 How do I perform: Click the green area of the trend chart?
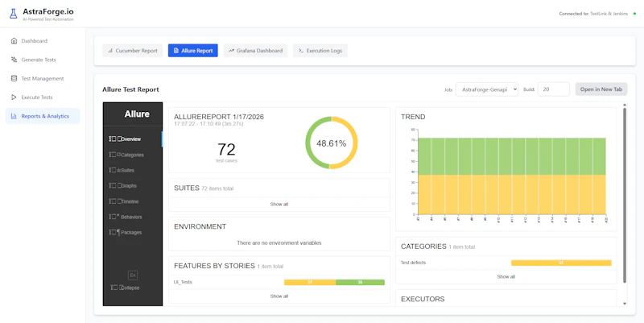pos(512,156)
